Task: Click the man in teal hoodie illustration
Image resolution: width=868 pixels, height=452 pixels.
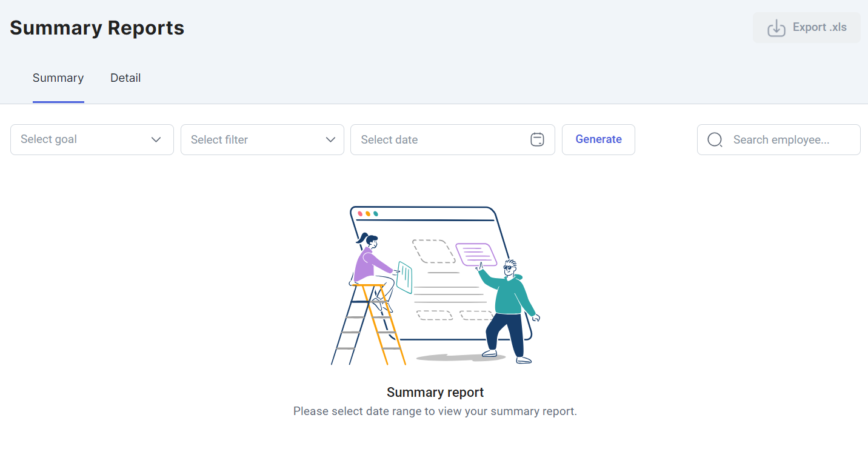Action: pos(509,312)
